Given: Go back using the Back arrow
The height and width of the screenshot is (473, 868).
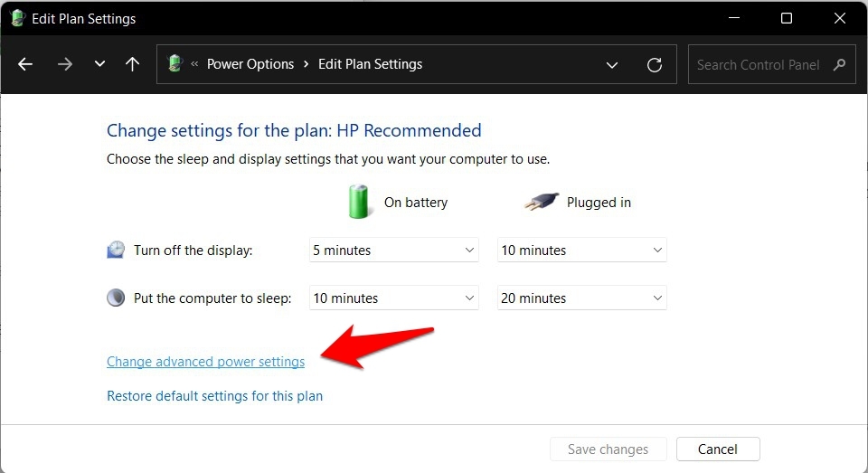Looking at the screenshot, I should coord(25,64).
